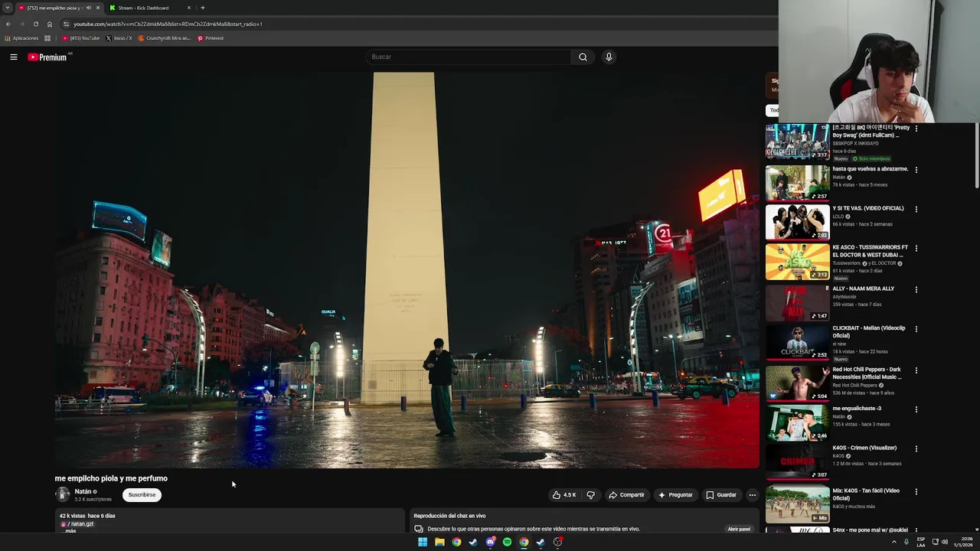Launch File Explorer from taskbar
Viewport: 980px width, 551px height.
coord(439,542)
